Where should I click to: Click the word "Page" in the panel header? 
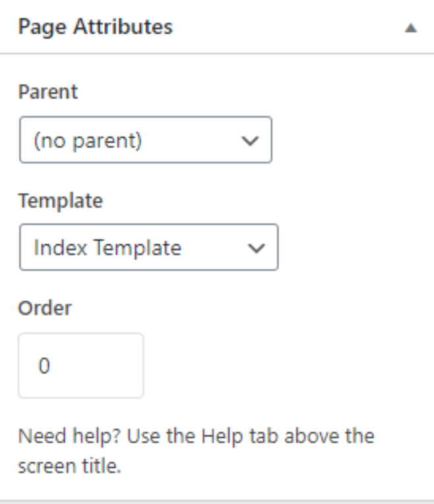[x=42, y=28]
